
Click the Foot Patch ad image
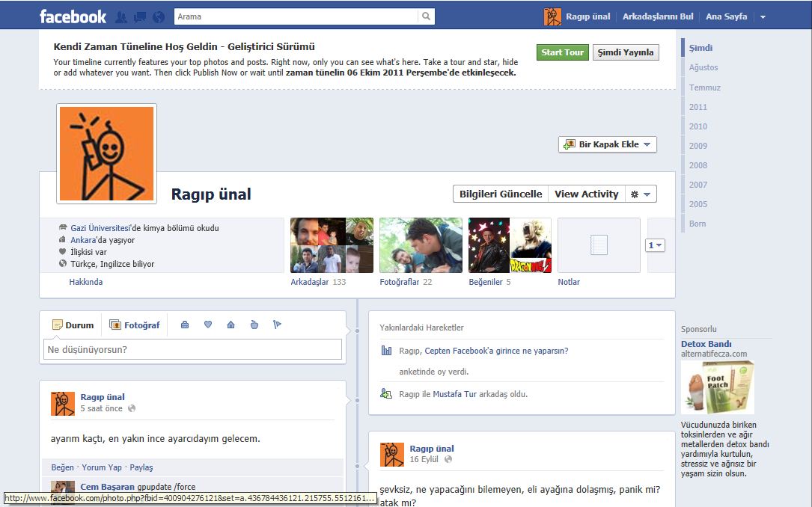click(717, 388)
